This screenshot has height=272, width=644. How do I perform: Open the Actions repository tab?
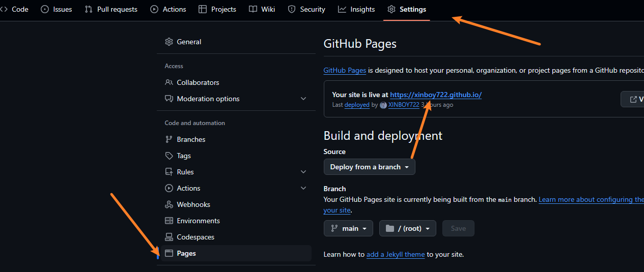click(x=169, y=9)
